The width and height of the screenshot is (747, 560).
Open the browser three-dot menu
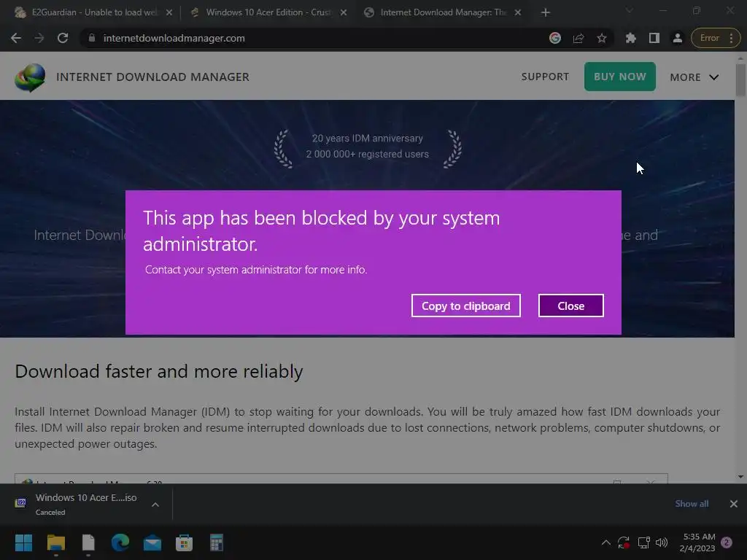pyautogui.click(x=731, y=38)
